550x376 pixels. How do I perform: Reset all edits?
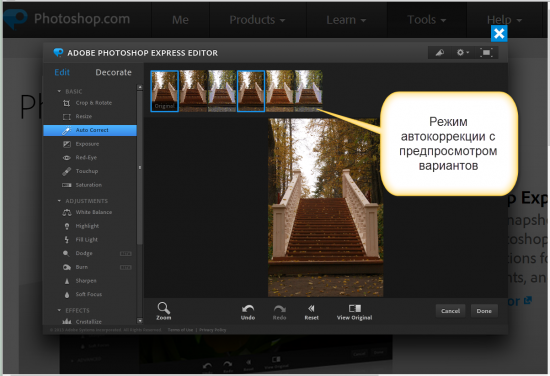click(x=311, y=312)
